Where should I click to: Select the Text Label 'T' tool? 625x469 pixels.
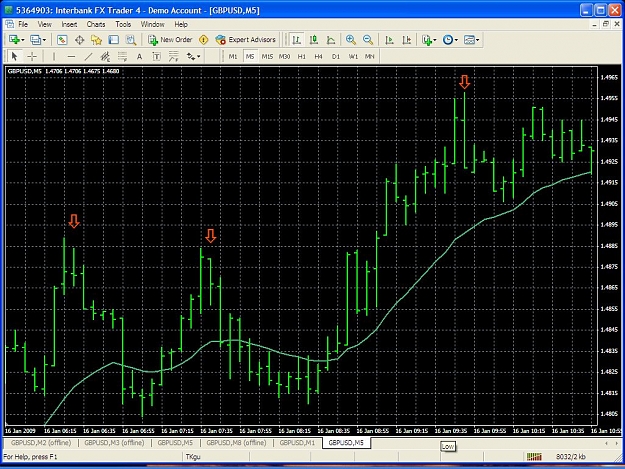coord(156,57)
